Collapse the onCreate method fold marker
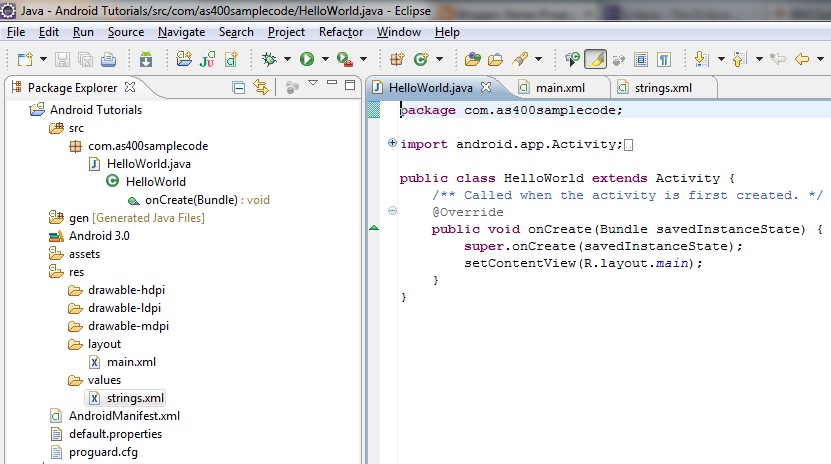 pos(392,211)
